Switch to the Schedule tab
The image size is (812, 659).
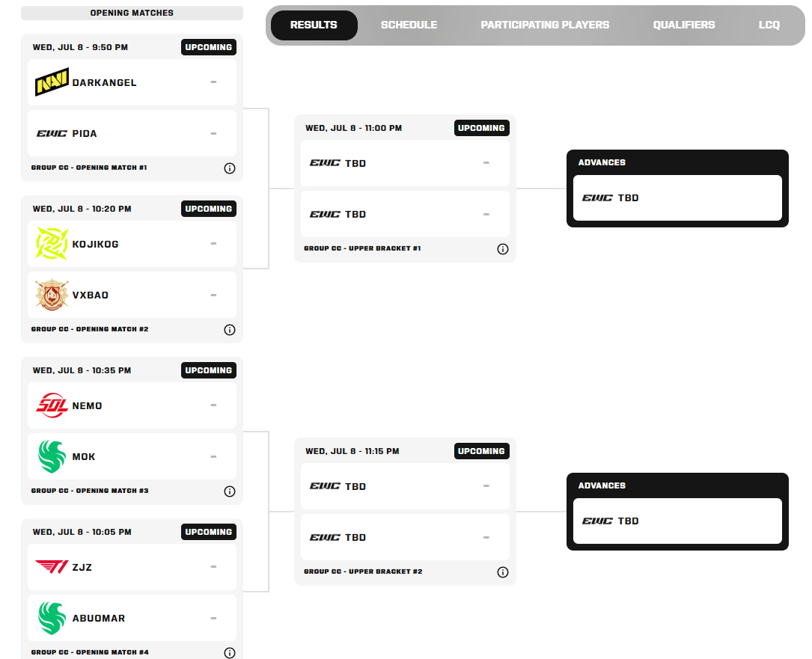click(409, 25)
